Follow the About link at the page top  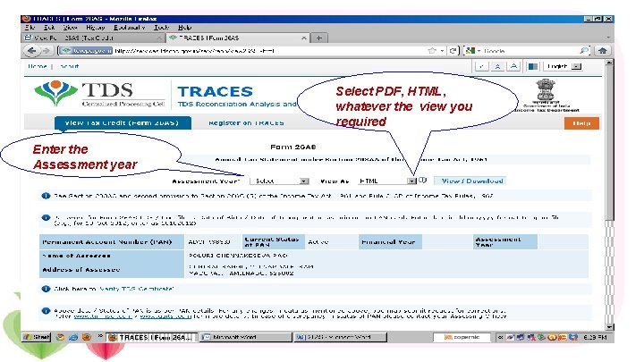point(69,66)
